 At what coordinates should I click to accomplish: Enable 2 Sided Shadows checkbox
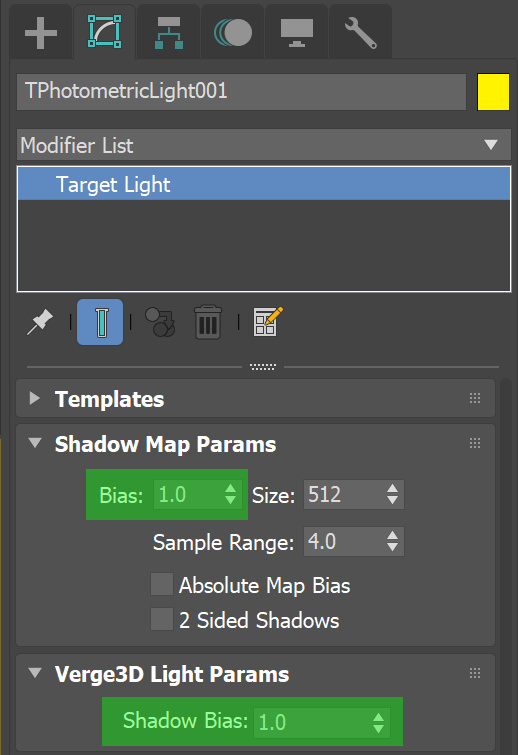click(x=162, y=619)
